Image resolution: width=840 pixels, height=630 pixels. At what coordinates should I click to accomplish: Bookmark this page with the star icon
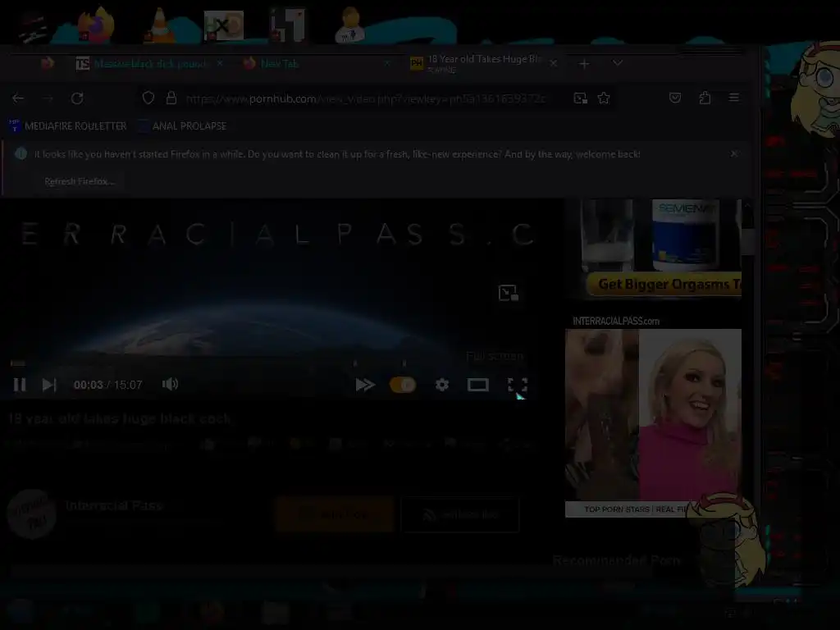[604, 98]
